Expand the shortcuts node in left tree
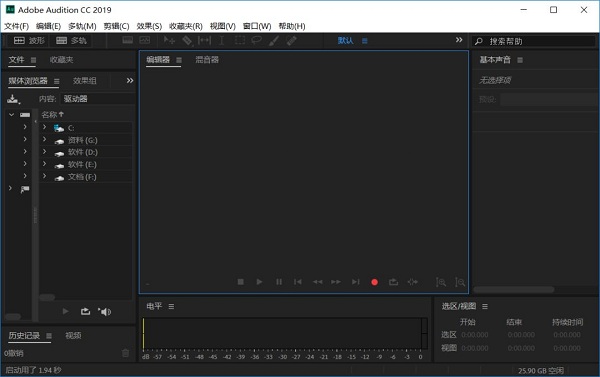 [10, 188]
